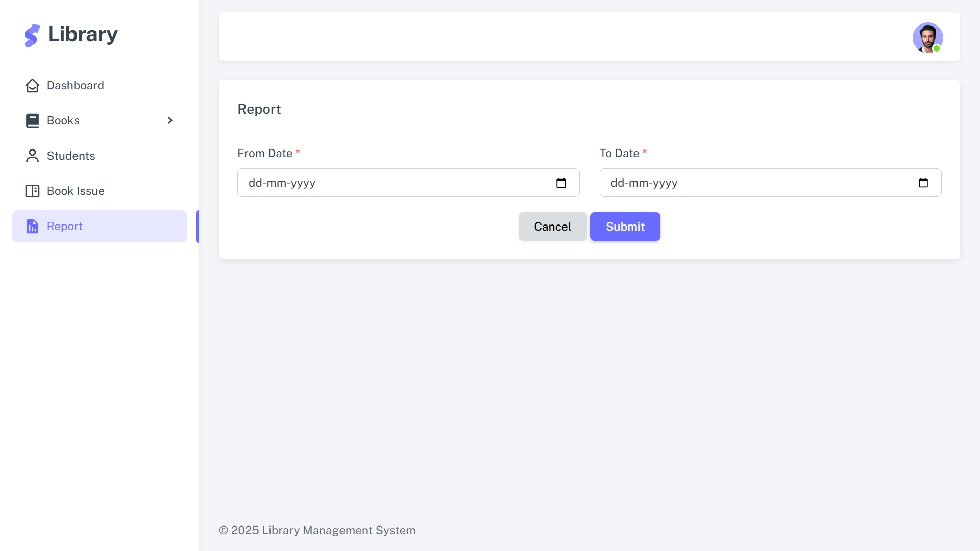Go to Dashboard menu item
Image resolution: width=980 pixels, height=551 pixels.
[x=100, y=85]
